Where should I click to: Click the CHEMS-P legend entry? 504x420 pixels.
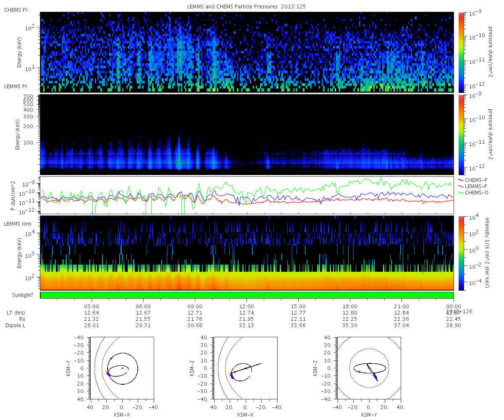[473, 180]
